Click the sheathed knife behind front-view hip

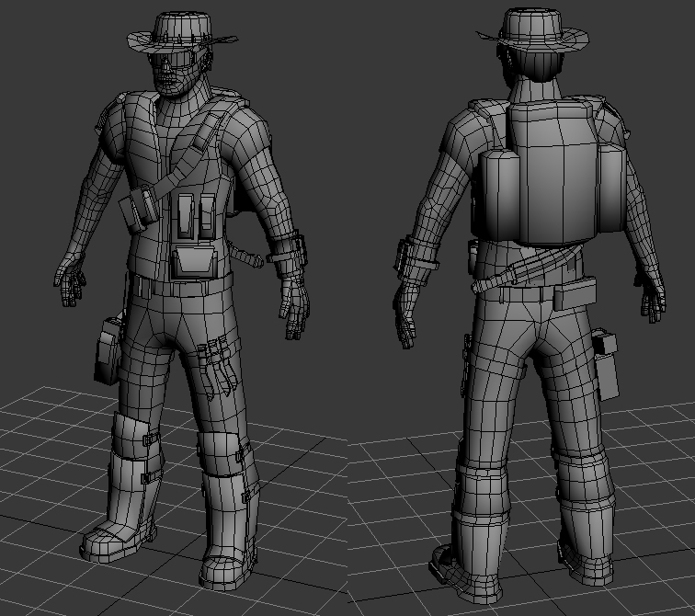click(245, 257)
